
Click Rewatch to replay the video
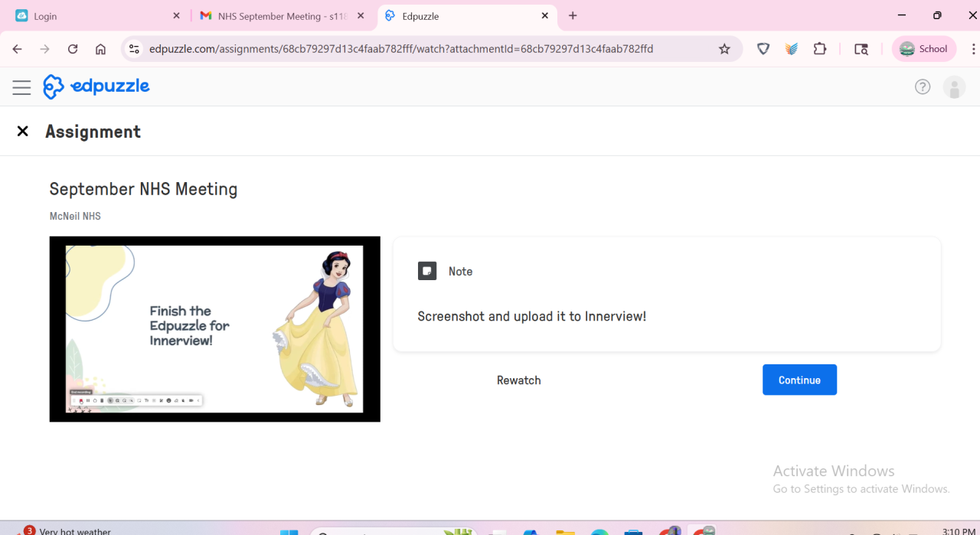coord(519,380)
